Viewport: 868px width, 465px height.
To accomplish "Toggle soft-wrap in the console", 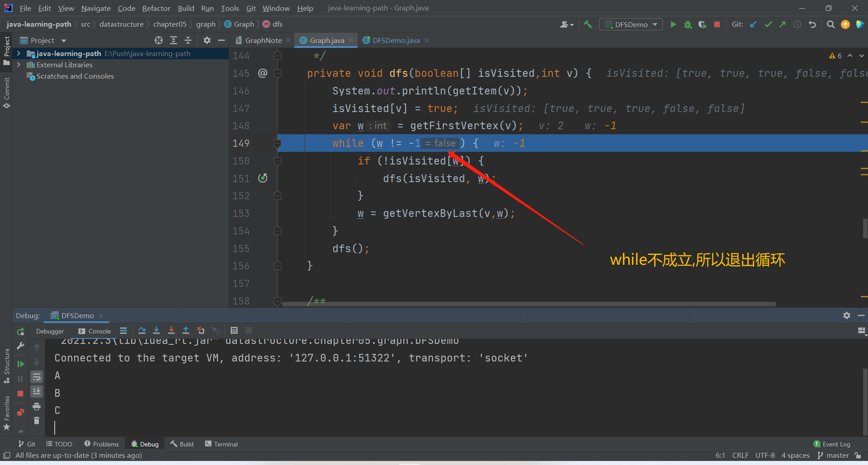I will pos(37,377).
